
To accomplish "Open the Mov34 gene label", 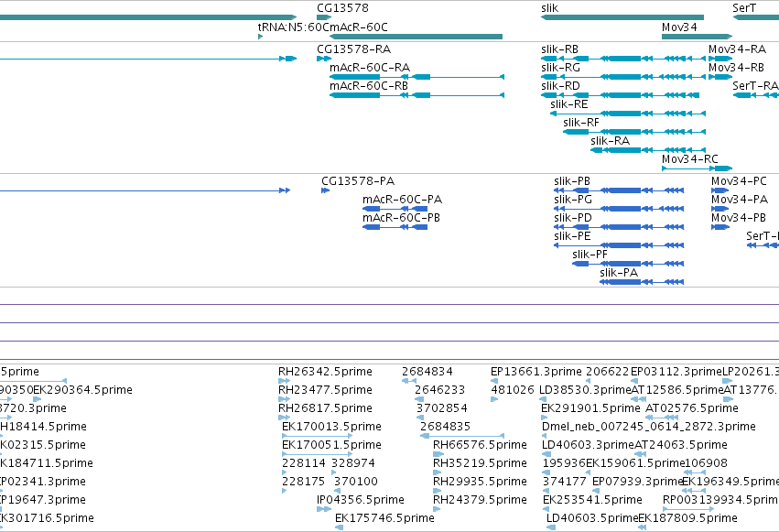I will click(679, 27).
